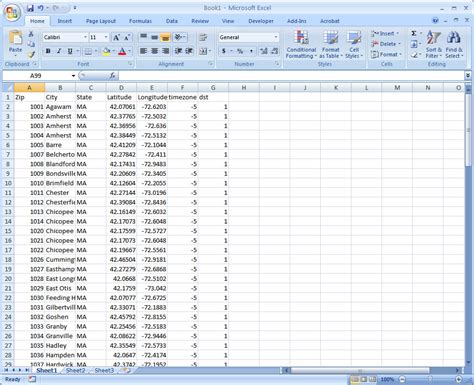474x385 pixels.
Task: Open the Office Button menu
Action: pyautogui.click(x=12, y=13)
